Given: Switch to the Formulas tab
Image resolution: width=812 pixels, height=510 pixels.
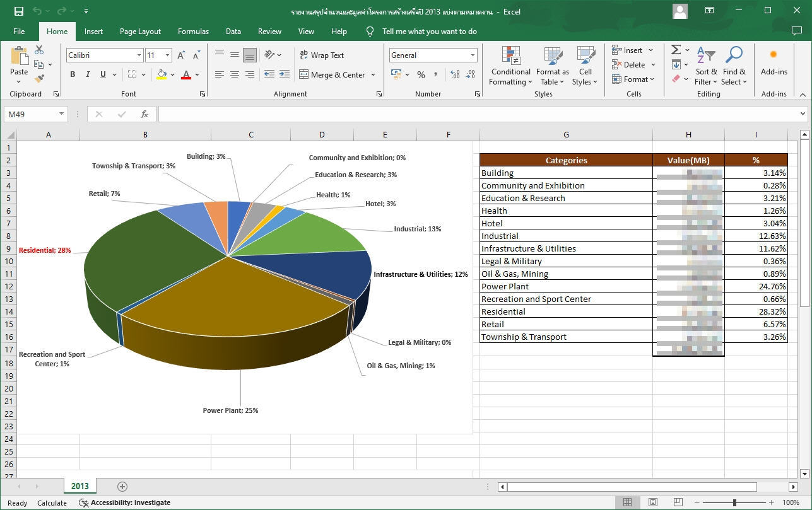Looking at the screenshot, I should coord(193,32).
